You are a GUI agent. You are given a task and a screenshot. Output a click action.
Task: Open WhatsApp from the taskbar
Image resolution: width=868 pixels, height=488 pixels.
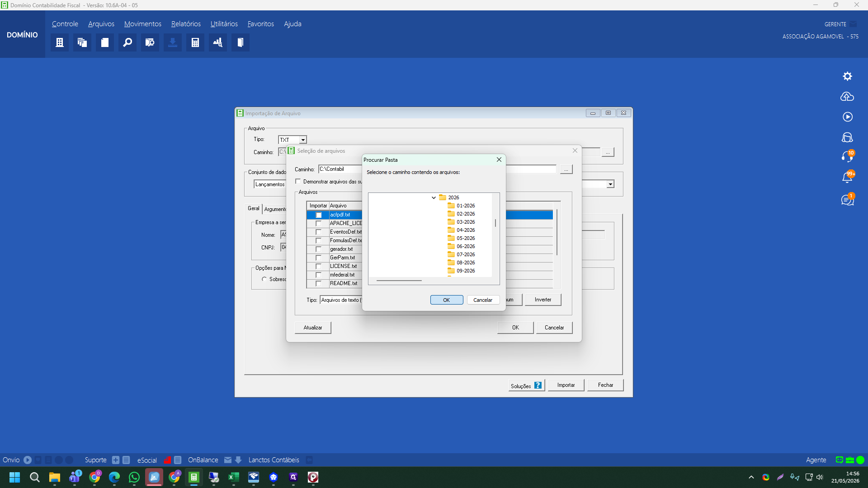pos(134,477)
